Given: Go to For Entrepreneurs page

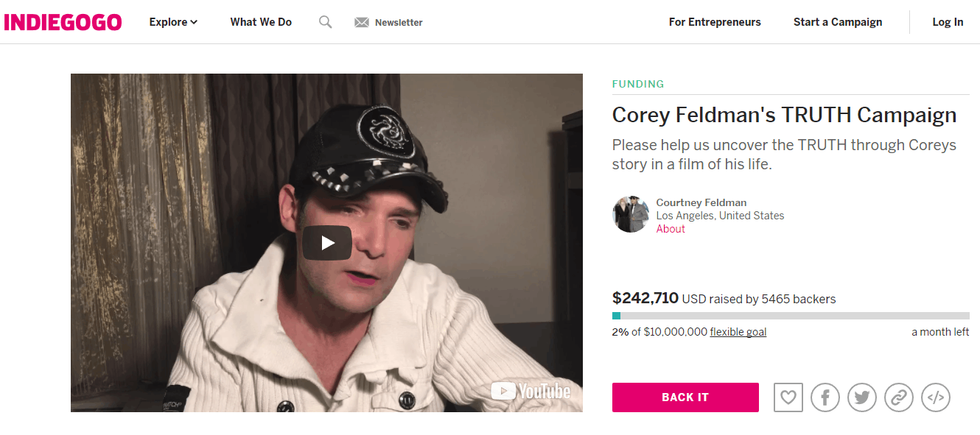Looking at the screenshot, I should pyautogui.click(x=715, y=22).
